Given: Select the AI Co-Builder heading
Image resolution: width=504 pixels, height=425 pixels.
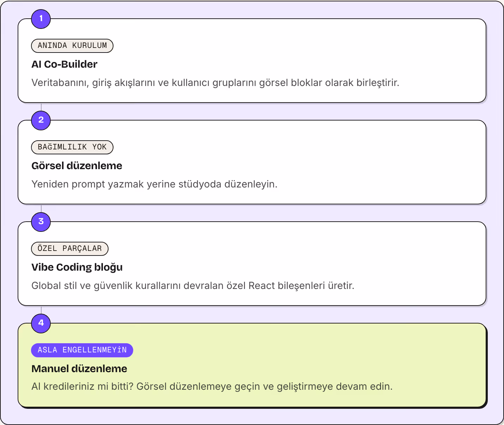Looking at the screenshot, I should pos(64,64).
